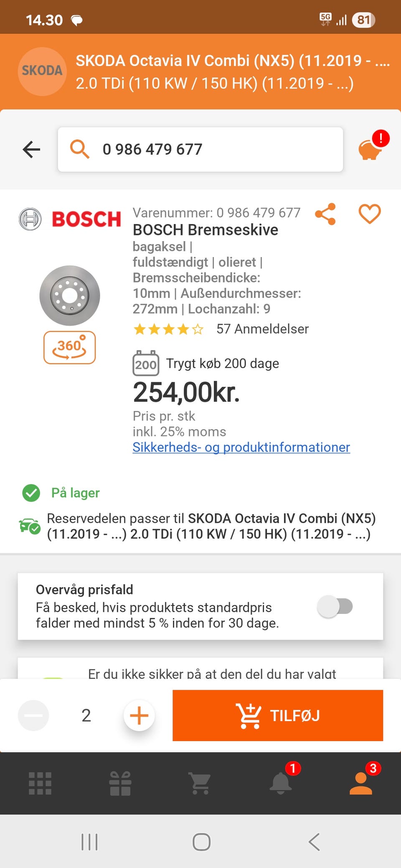401x868 pixels.
Task: Open the notifications bell
Action: click(281, 783)
